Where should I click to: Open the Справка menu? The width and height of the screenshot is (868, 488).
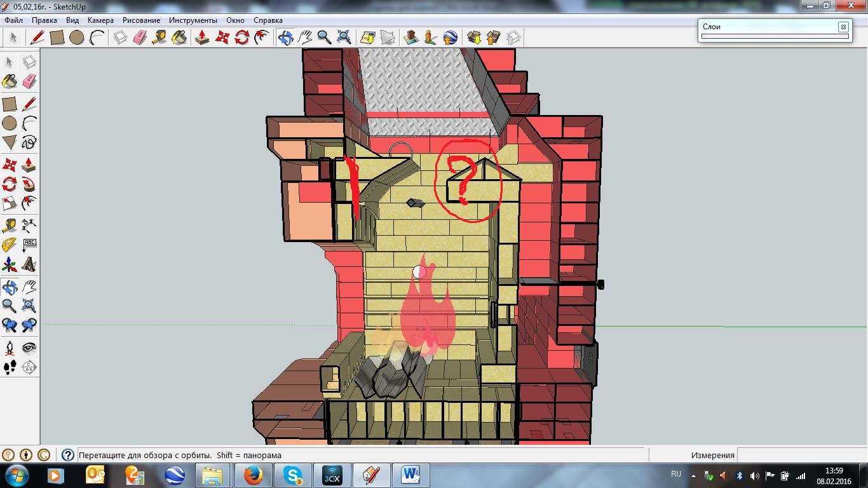tap(268, 20)
